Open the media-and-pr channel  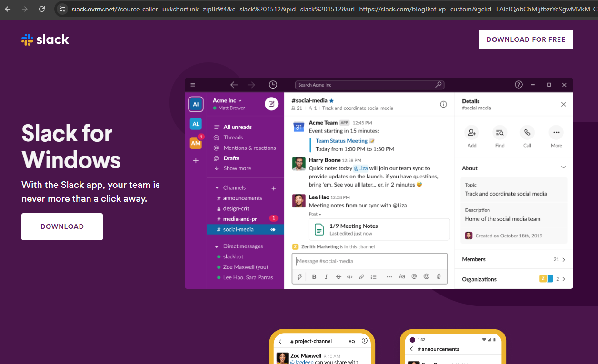pyautogui.click(x=240, y=219)
